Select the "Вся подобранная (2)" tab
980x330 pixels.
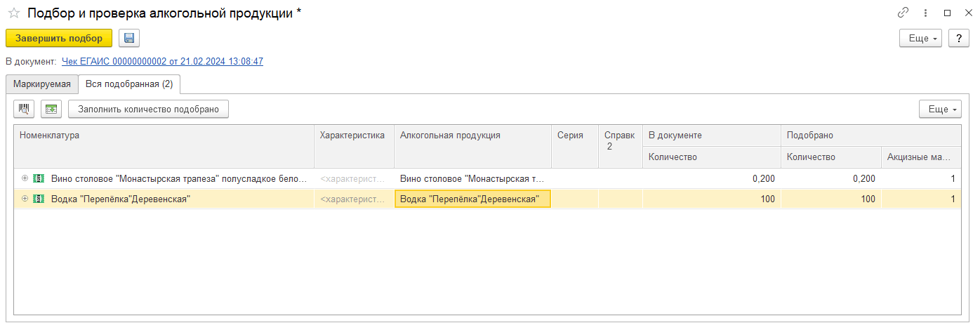coord(129,84)
